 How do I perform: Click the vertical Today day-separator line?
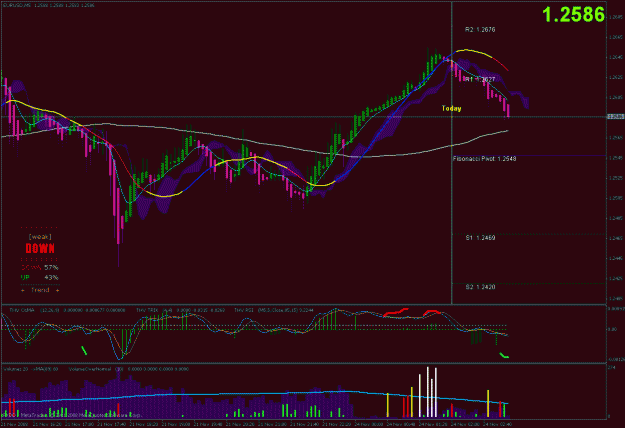click(x=451, y=153)
